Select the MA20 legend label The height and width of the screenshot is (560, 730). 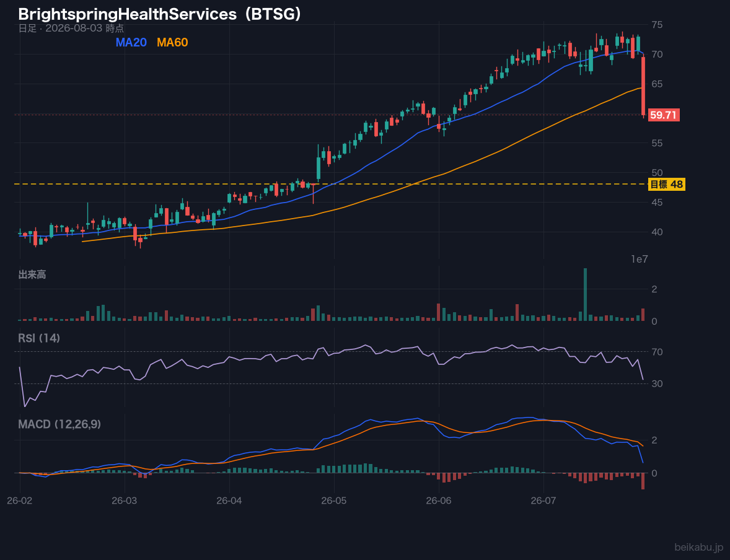point(131,42)
